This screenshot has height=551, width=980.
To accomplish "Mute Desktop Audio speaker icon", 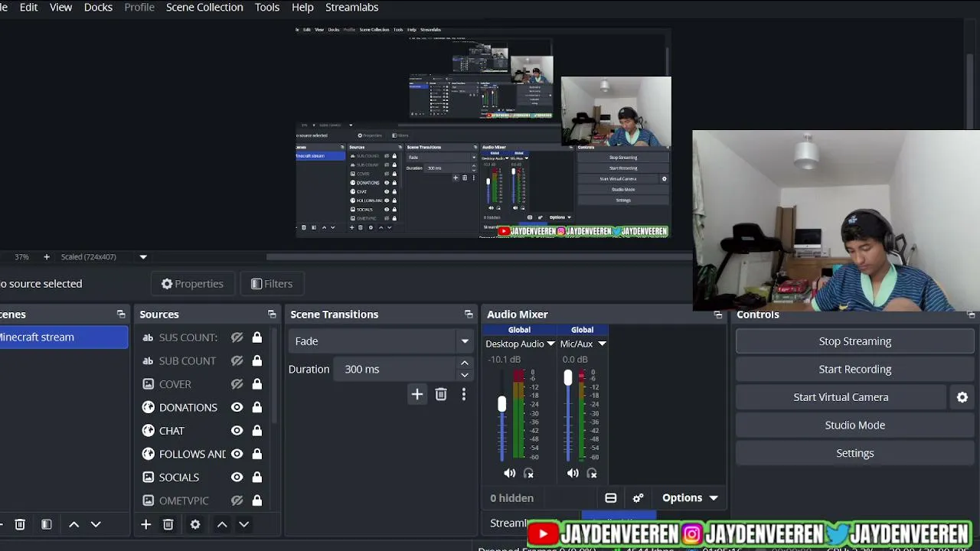I will point(509,474).
